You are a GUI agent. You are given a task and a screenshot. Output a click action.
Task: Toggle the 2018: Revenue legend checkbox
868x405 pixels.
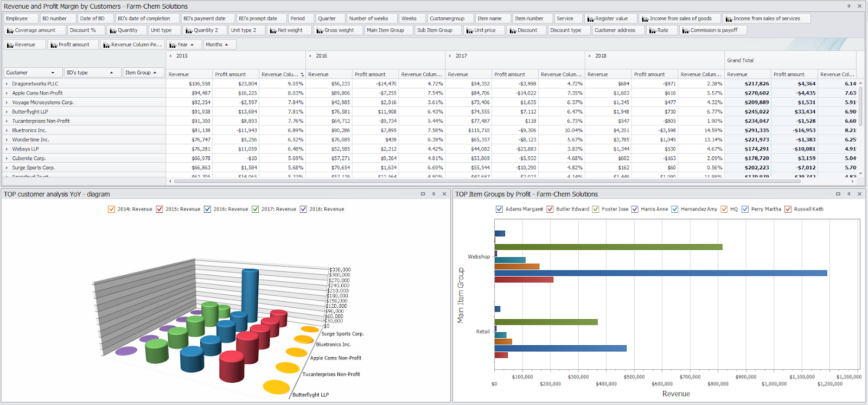tap(303, 209)
